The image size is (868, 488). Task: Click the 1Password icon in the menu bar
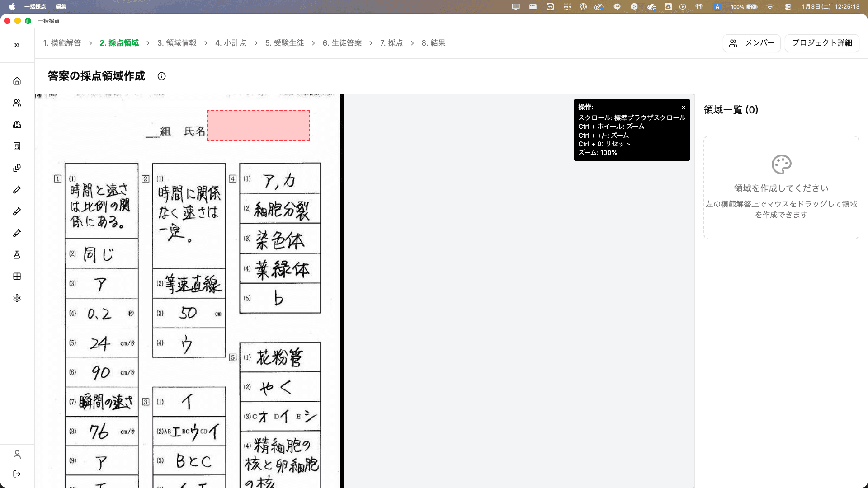(x=583, y=7)
